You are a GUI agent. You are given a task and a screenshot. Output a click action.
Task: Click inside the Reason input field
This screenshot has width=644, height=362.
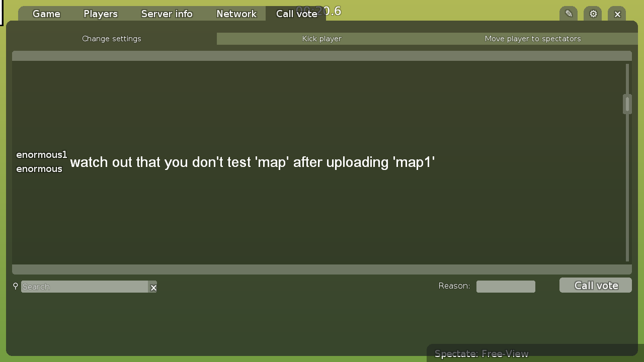505,286
